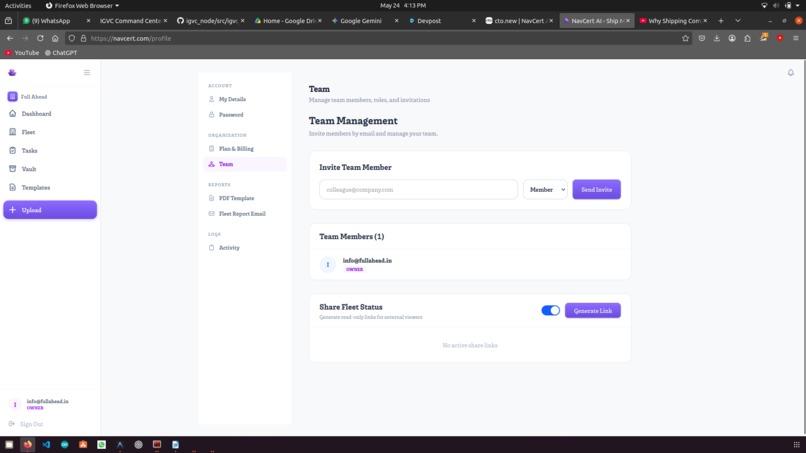Image resolution: width=806 pixels, height=453 pixels.
Task: Open the Firefox account icon
Action: pos(732,38)
